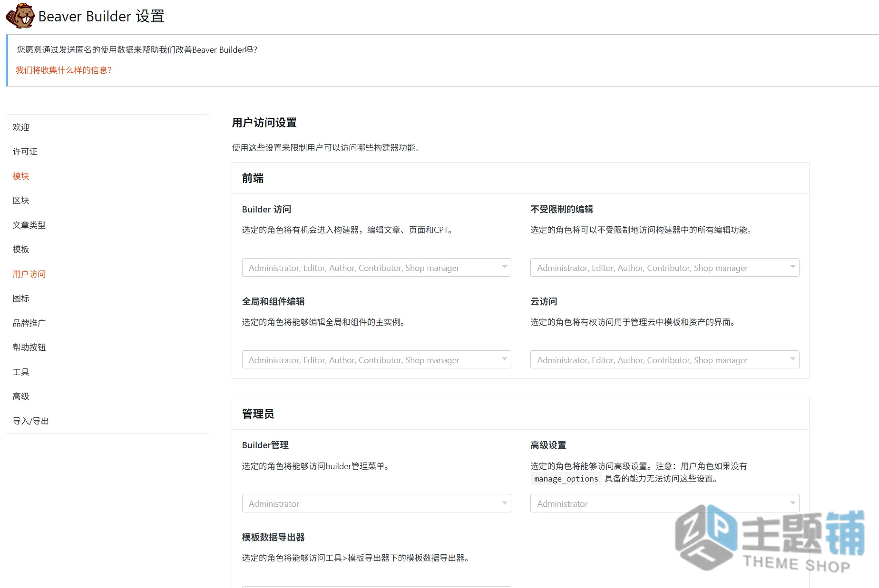The width and height of the screenshot is (879, 588).
Task: Click the arrow on 不受限制的编辑 dropdown
Action: click(792, 267)
